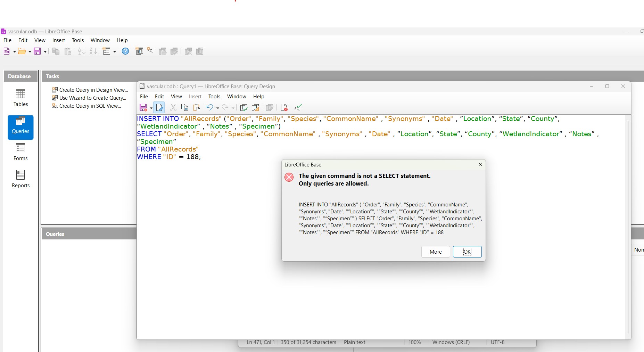Open the Tables section in Database pane

[x=20, y=98]
